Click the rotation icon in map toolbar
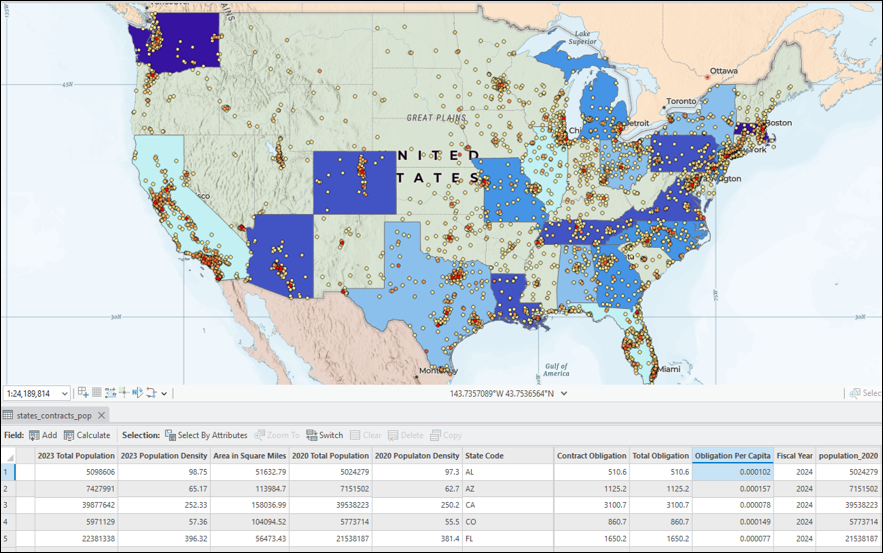This screenshot has width=883, height=553. 150,393
